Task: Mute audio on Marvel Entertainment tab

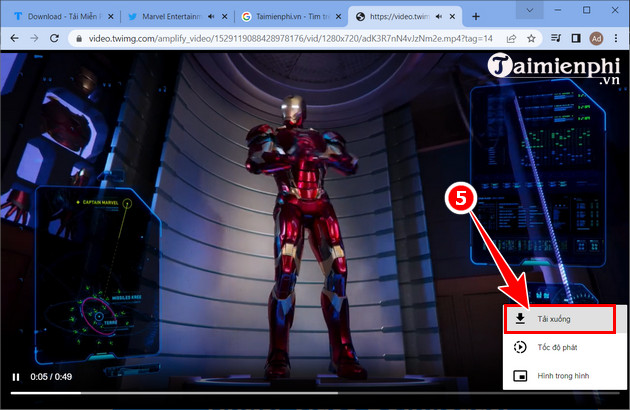Action: coord(211,16)
